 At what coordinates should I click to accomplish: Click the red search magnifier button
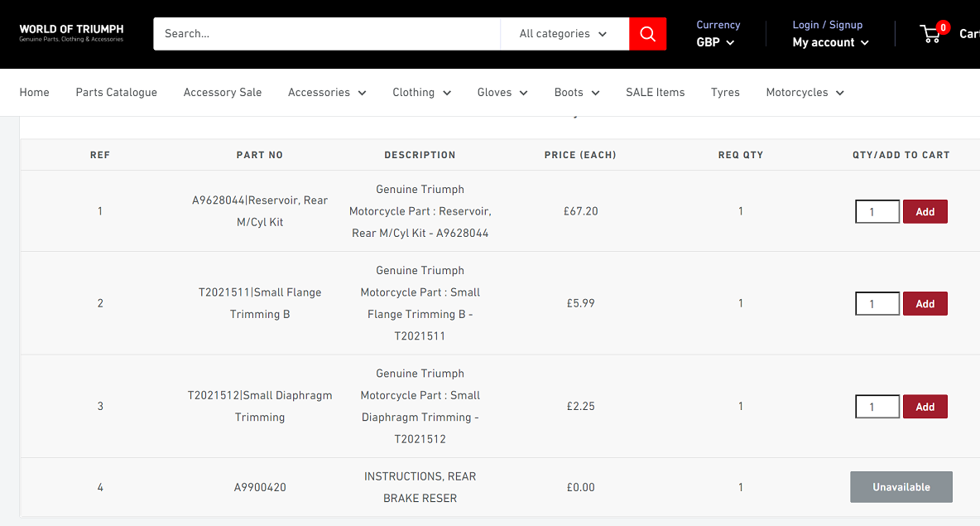coord(647,34)
